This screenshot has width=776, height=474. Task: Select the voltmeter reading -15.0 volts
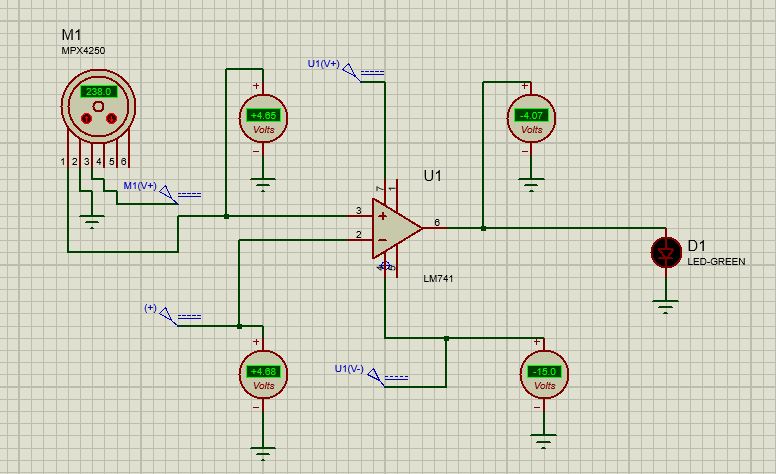(544, 375)
